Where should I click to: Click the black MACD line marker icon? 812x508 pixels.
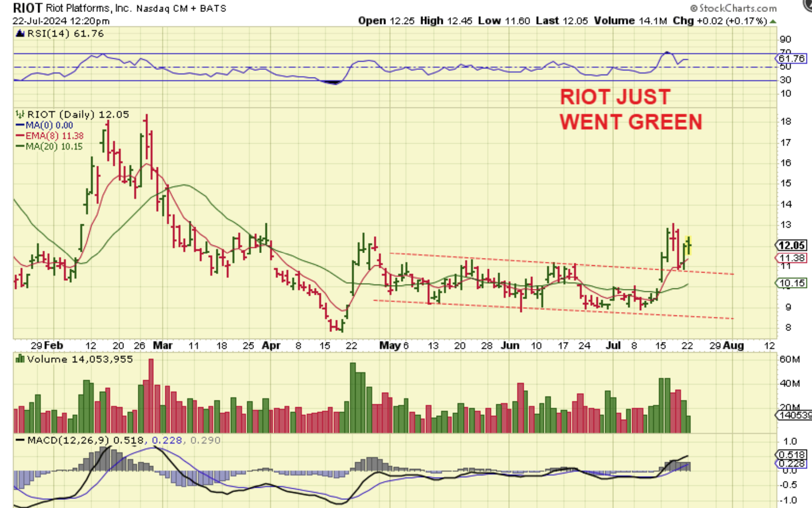[x=20, y=440]
